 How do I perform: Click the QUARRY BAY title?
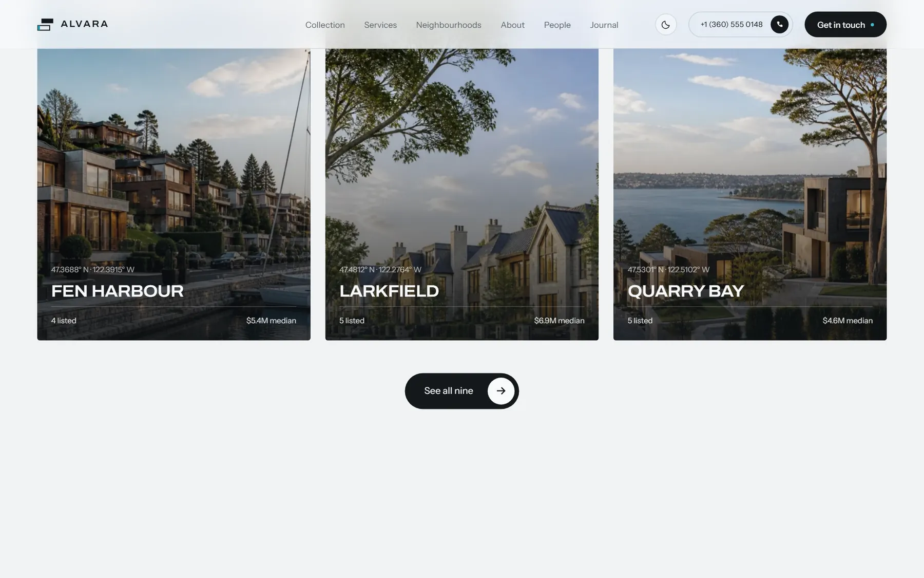click(686, 291)
